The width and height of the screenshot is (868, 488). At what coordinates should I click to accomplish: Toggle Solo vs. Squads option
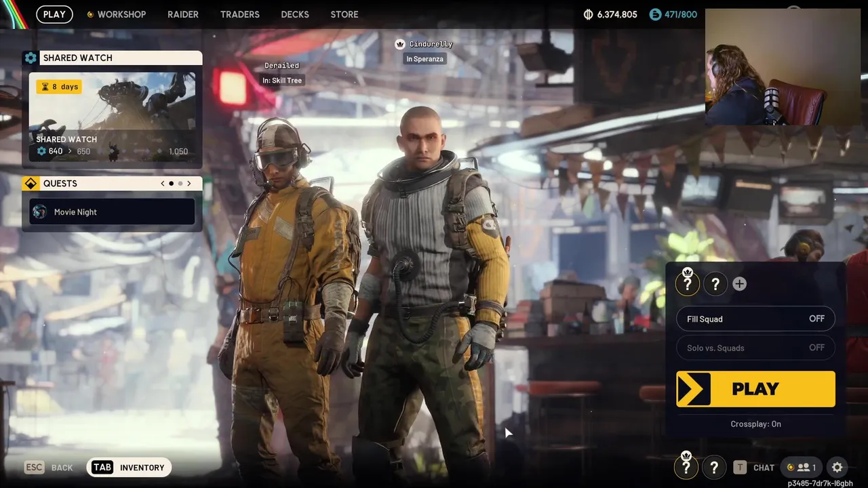point(755,348)
